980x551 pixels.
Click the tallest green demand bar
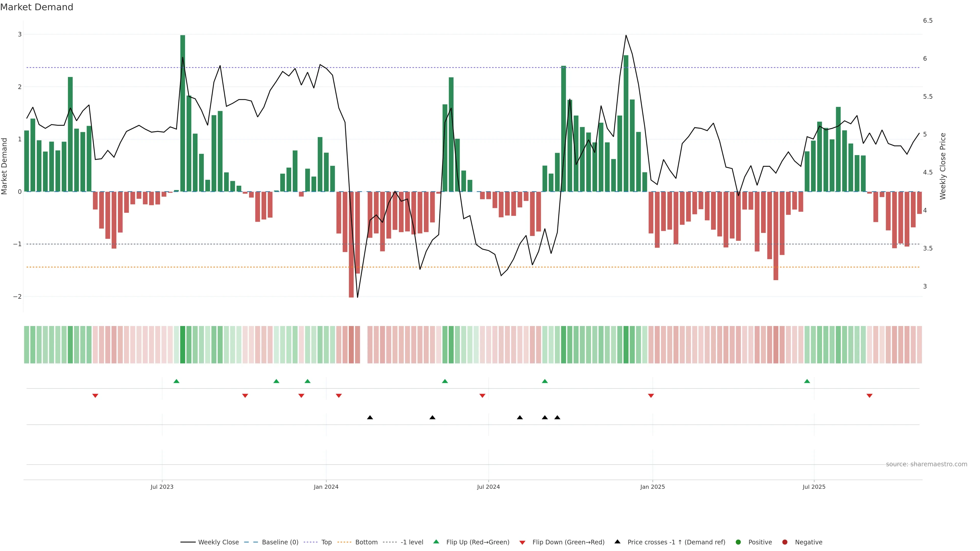(x=183, y=114)
